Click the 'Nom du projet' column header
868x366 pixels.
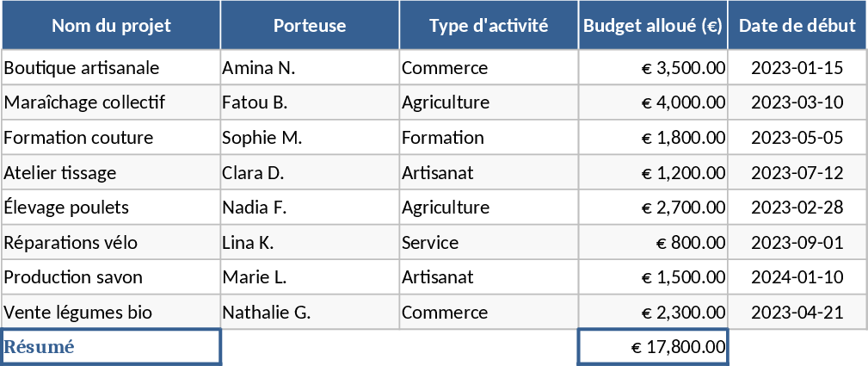pyautogui.click(x=111, y=25)
